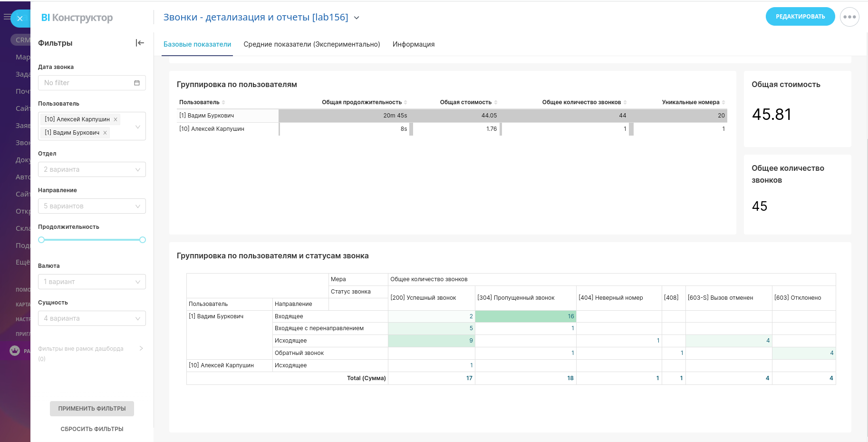Open calendar in Дата звонка filter
The image size is (868, 442).
click(x=137, y=83)
